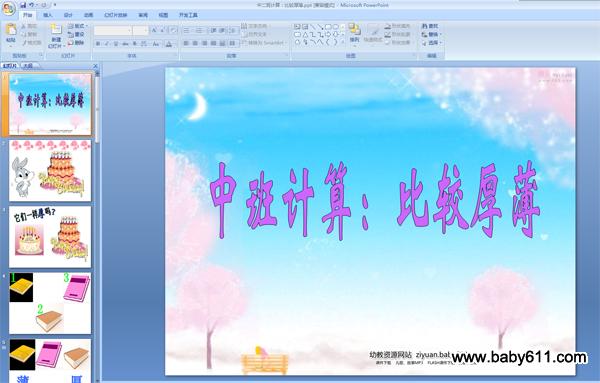Click the Cut (剪切) button
The height and width of the screenshot is (383, 600).
[x=29, y=26]
